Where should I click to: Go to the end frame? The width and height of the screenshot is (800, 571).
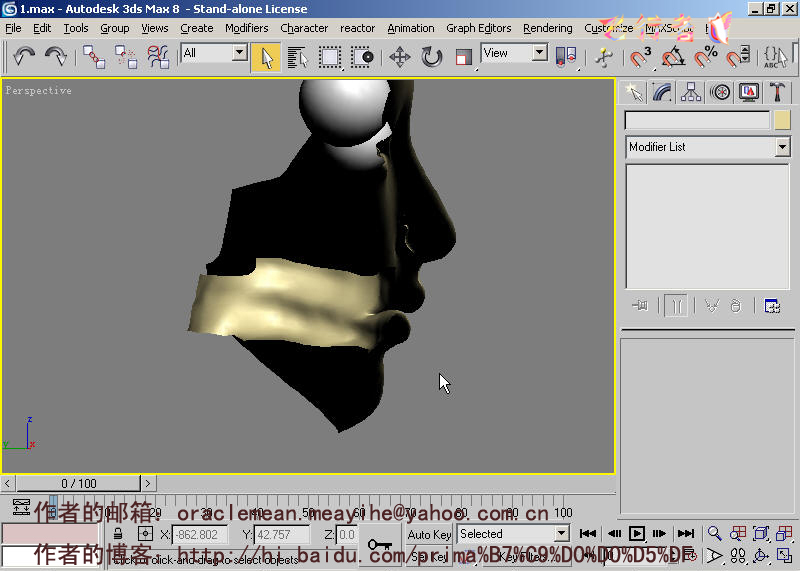(686, 534)
